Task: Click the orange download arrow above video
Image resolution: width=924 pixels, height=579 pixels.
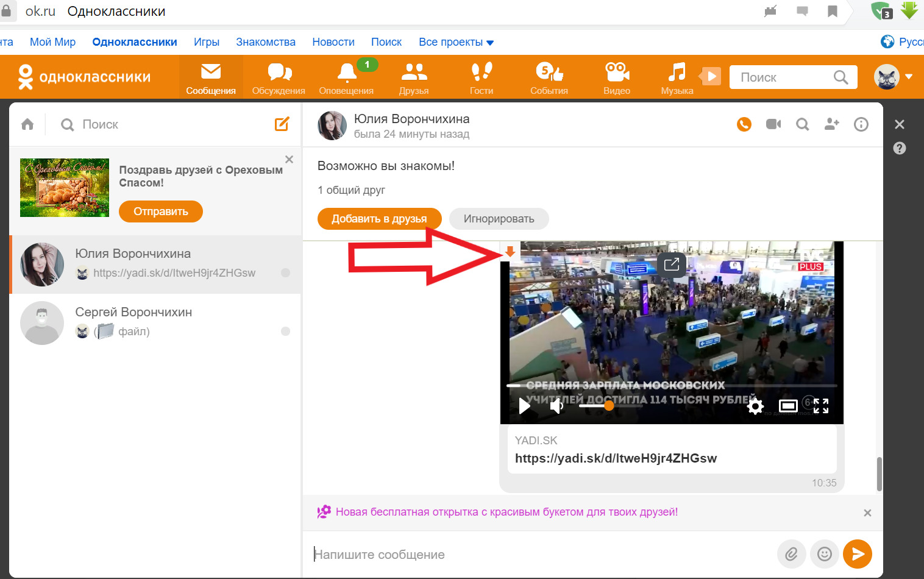Action: point(510,251)
